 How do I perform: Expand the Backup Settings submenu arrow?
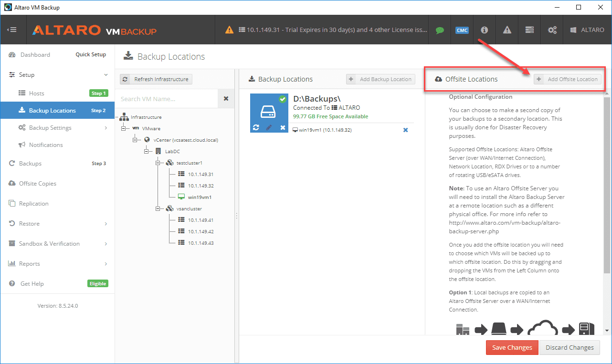click(106, 128)
